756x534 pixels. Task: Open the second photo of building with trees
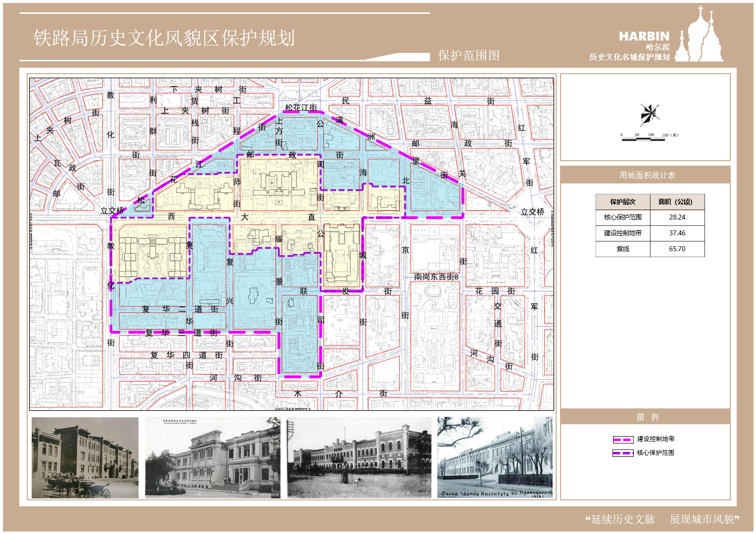[213, 458]
